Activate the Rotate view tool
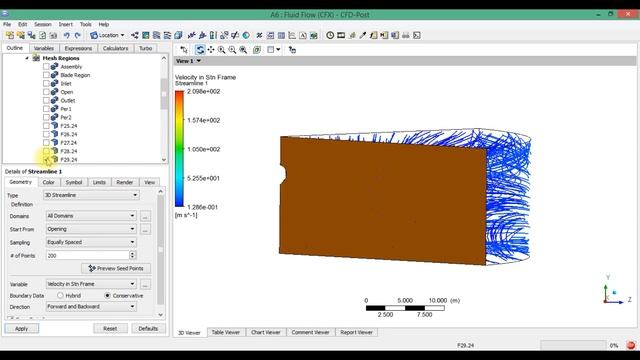Viewport: 640px width, 360px height. [x=200, y=50]
